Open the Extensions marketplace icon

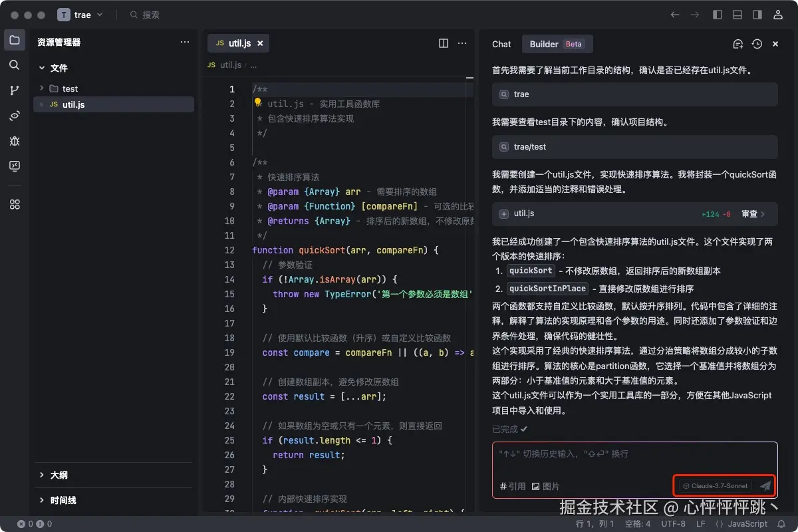click(x=15, y=204)
